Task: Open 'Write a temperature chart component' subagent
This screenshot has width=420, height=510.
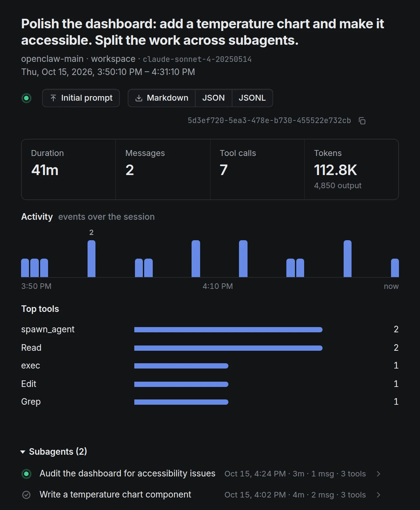Action: [x=115, y=495]
